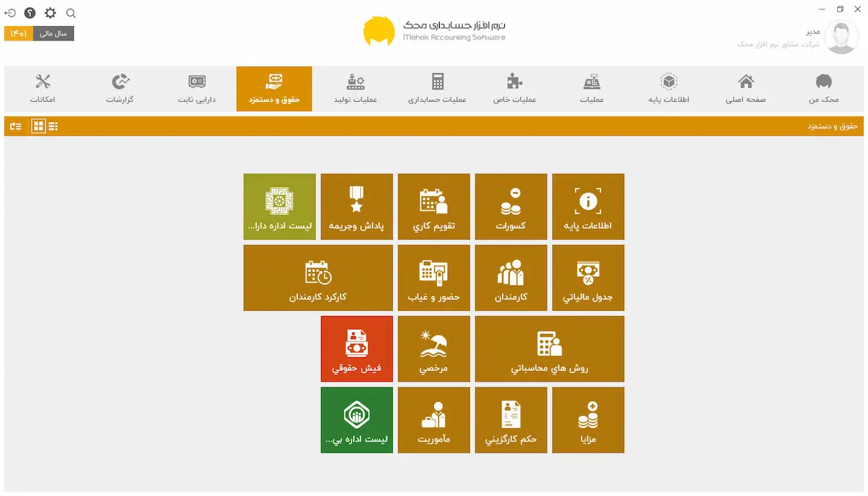Switch to the عملیات حسابداری tab

pos(437,89)
